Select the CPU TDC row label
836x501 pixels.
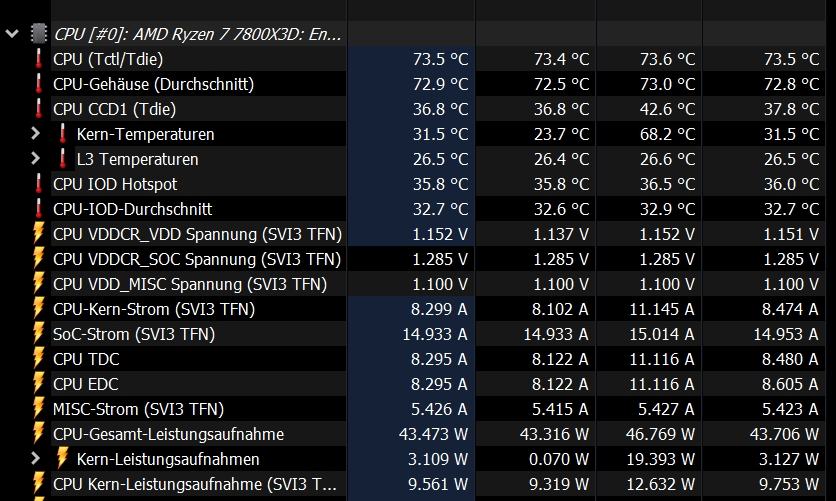point(86,359)
